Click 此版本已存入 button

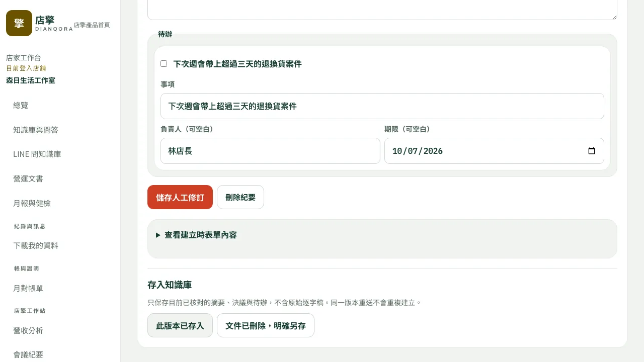coord(180,325)
